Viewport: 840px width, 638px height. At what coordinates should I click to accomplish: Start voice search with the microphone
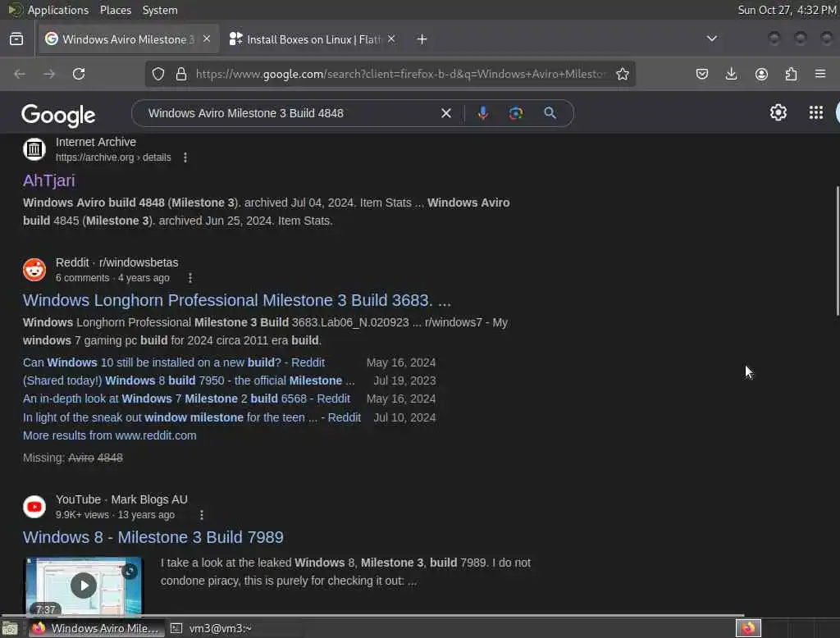point(482,113)
